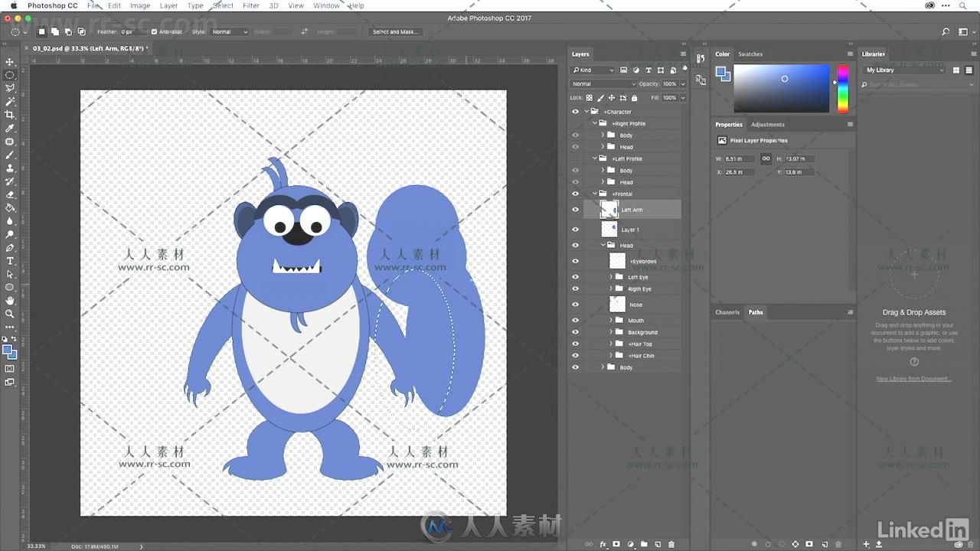980x551 pixels.
Task: Add a layer mask from Layers panel footer
Action: click(x=616, y=544)
